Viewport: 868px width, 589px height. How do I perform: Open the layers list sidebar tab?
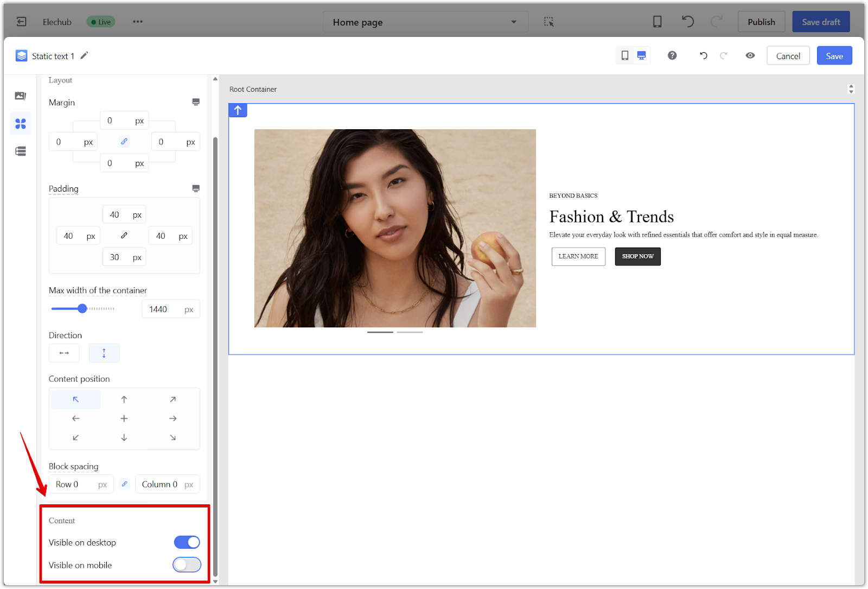click(21, 151)
